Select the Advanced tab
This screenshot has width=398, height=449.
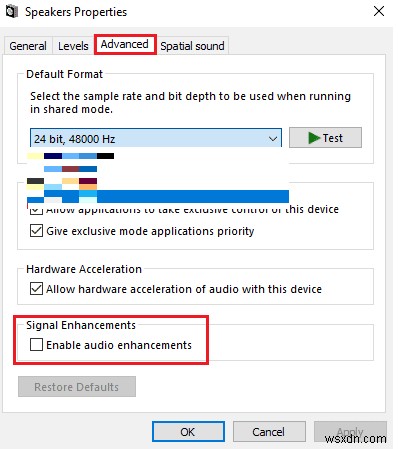(125, 44)
